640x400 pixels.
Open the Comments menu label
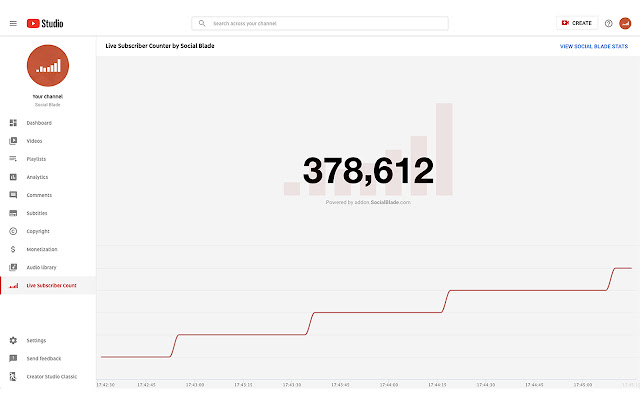click(39, 195)
